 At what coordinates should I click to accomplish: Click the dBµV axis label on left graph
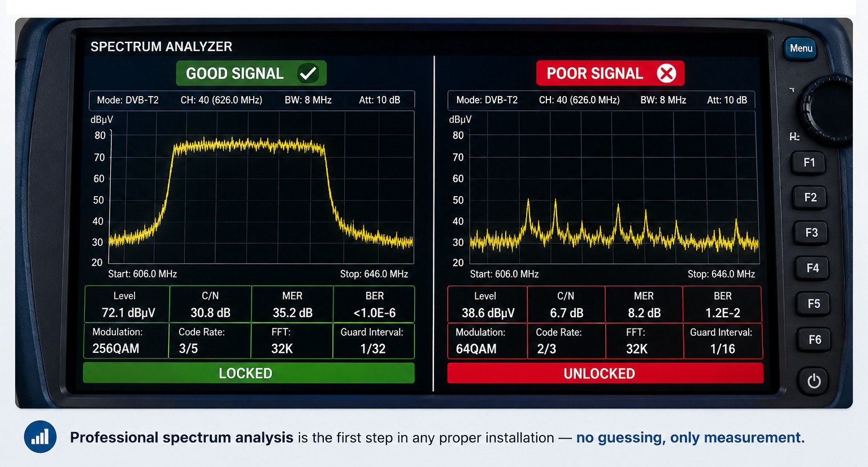point(102,119)
